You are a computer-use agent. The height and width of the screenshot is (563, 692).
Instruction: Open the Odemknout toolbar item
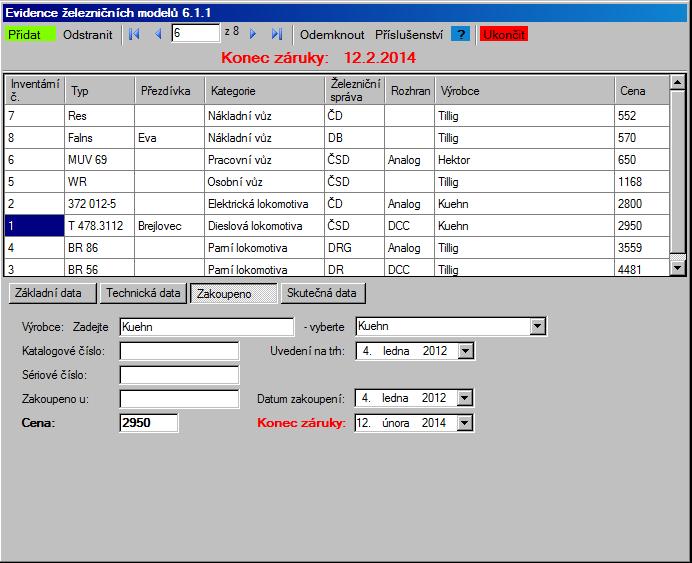pos(332,34)
